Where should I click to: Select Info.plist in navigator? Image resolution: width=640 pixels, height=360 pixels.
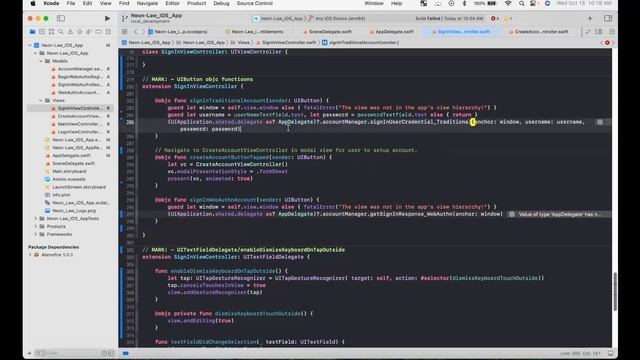pyautogui.click(x=58, y=195)
